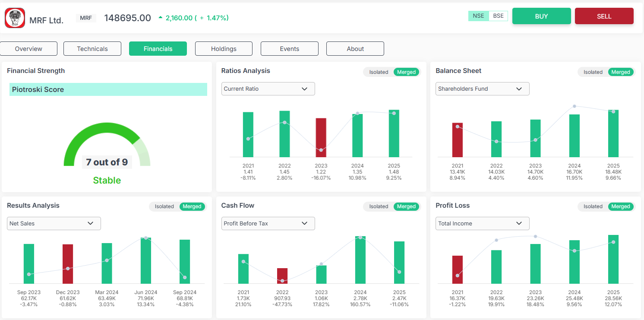Viewport: 644px width, 320px height.
Task: Open the Shareholders Fund dropdown
Action: click(483, 89)
